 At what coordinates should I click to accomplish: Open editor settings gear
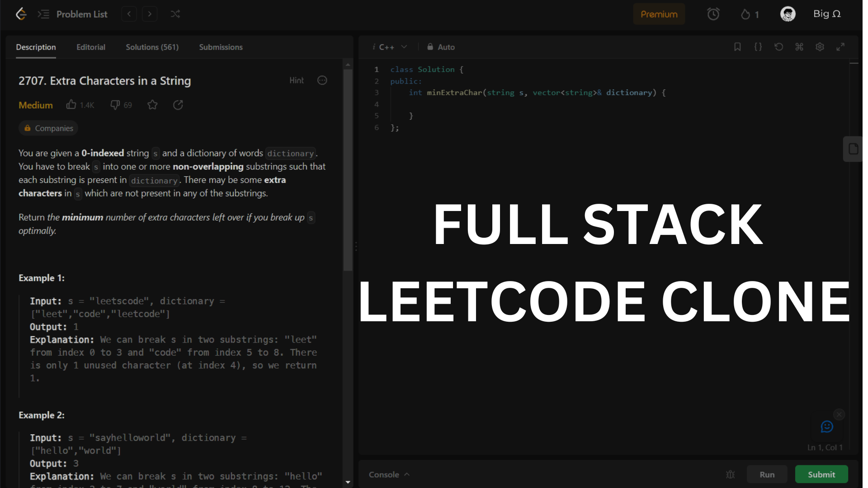(820, 47)
